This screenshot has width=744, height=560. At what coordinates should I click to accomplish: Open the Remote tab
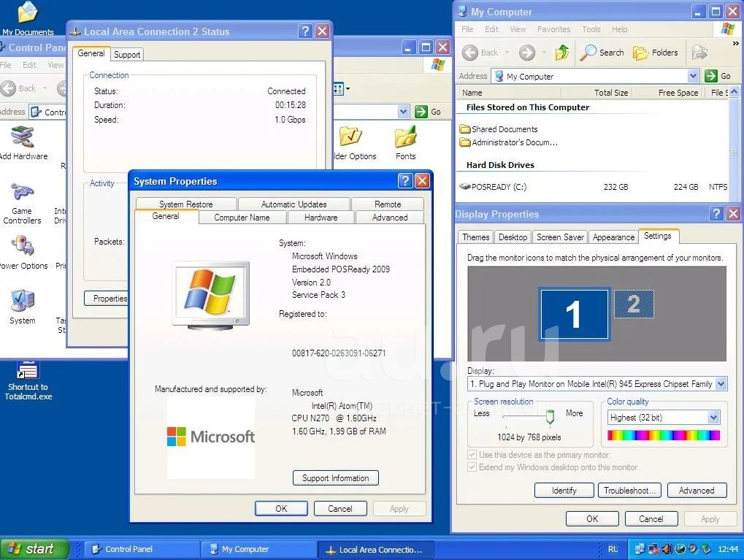pyautogui.click(x=388, y=204)
